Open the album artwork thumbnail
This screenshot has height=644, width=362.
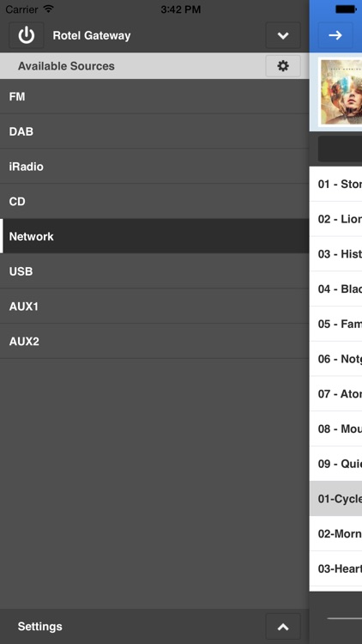341,92
